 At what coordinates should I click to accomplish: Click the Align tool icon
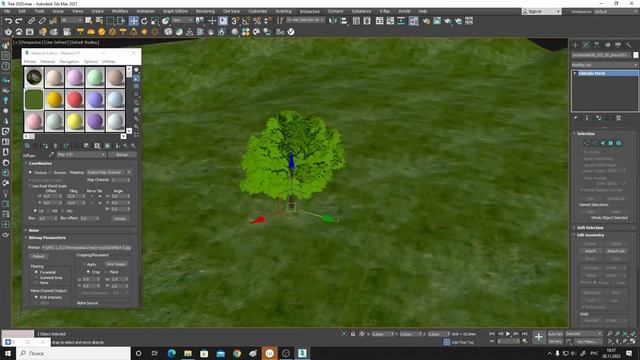(344, 20)
